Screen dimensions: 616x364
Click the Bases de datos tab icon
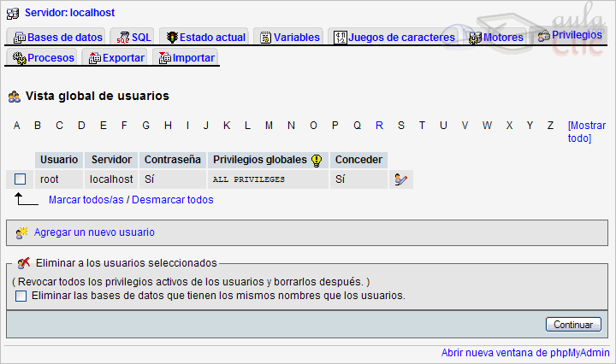click(20, 38)
